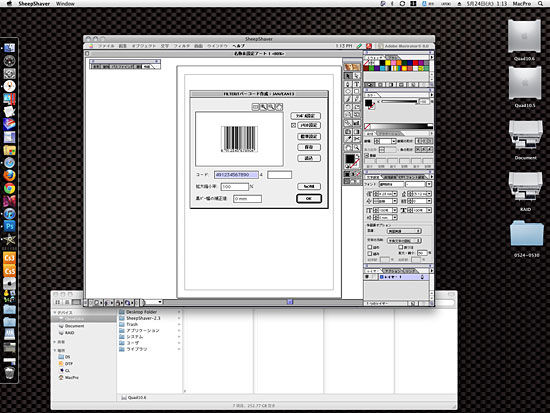Screen dimensions: 550x413
Task: Select the Ellipse tool
Action: (348, 92)
